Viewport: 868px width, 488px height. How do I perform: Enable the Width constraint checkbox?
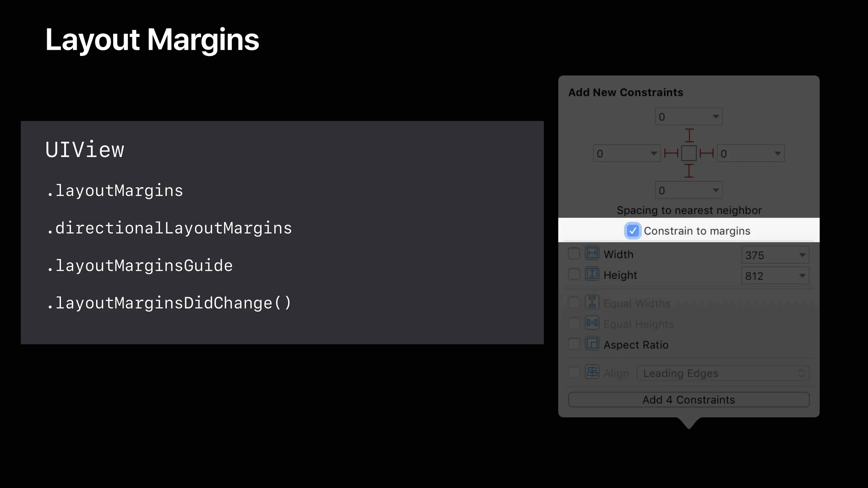coord(574,254)
